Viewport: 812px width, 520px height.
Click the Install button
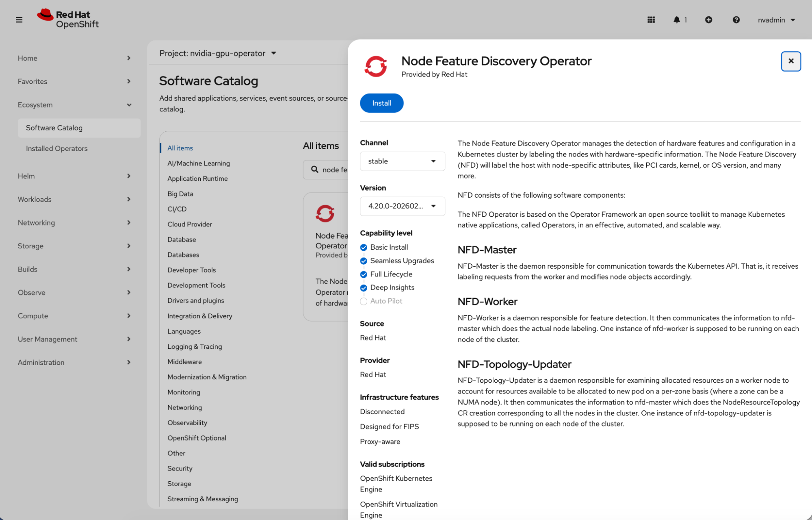tap(381, 103)
